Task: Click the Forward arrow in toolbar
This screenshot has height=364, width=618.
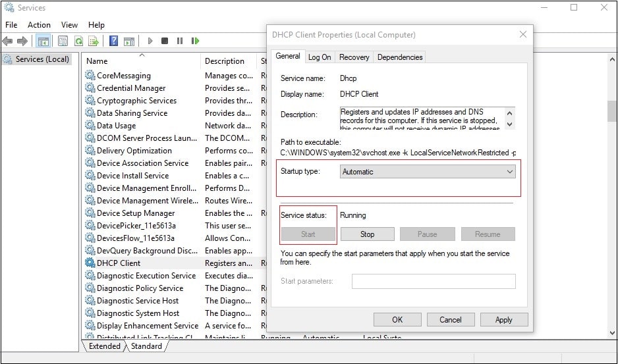Action: point(22,41)
